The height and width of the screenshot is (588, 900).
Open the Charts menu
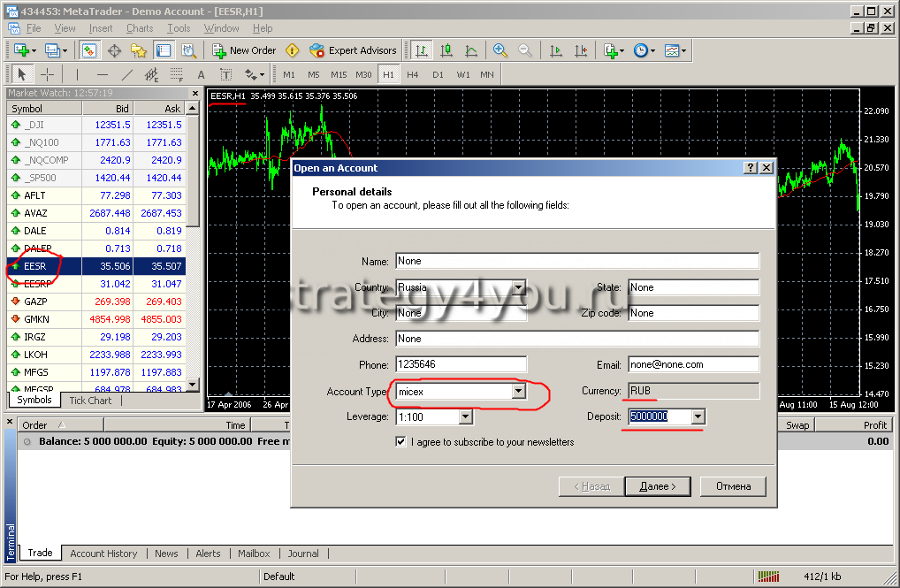click(x=140, y=28)
